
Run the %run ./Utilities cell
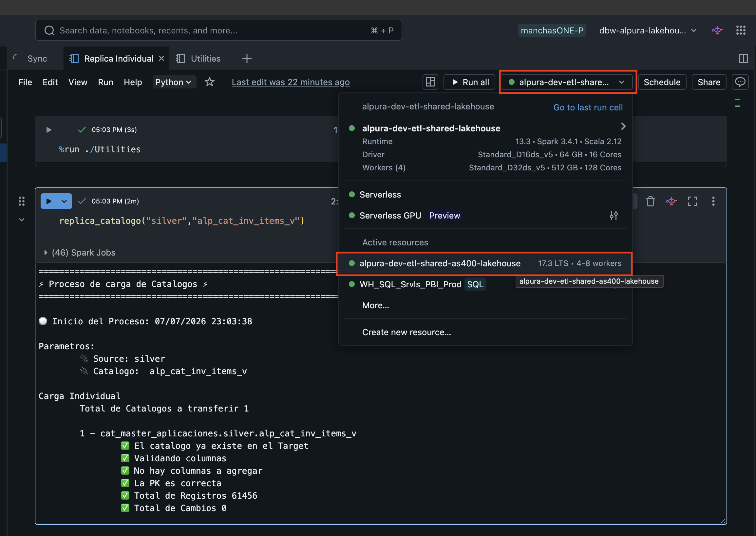click(48, 130)
